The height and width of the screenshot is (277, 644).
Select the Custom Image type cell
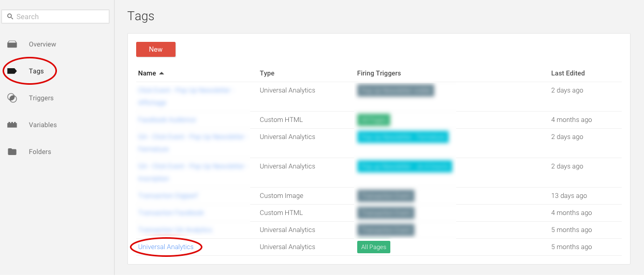tap(282, 196)
